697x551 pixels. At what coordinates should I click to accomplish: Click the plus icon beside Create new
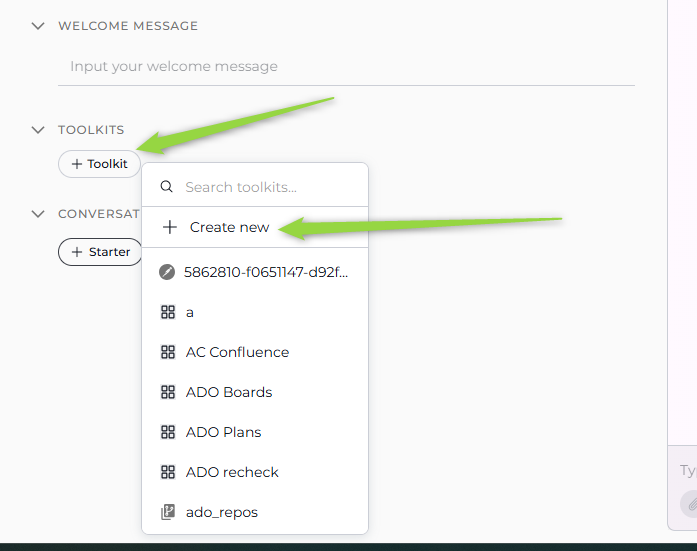pos(170,227)
